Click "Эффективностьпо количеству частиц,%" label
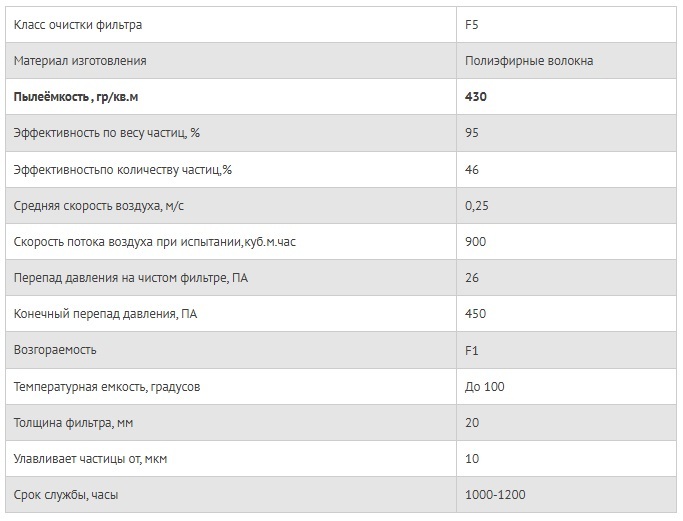The height and width of the screenshot is (521, 683). [x=123, y=170]
